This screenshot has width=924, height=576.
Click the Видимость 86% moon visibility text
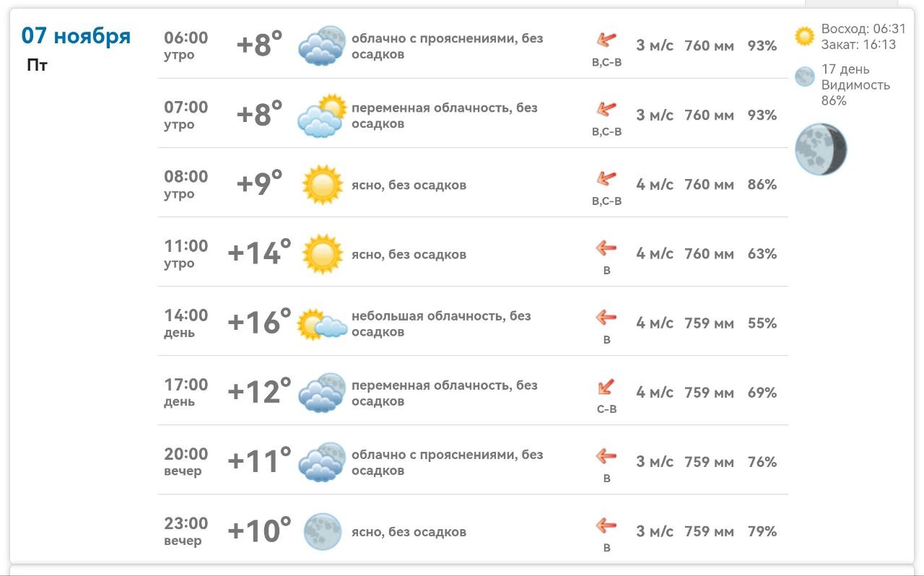[855, 92]
